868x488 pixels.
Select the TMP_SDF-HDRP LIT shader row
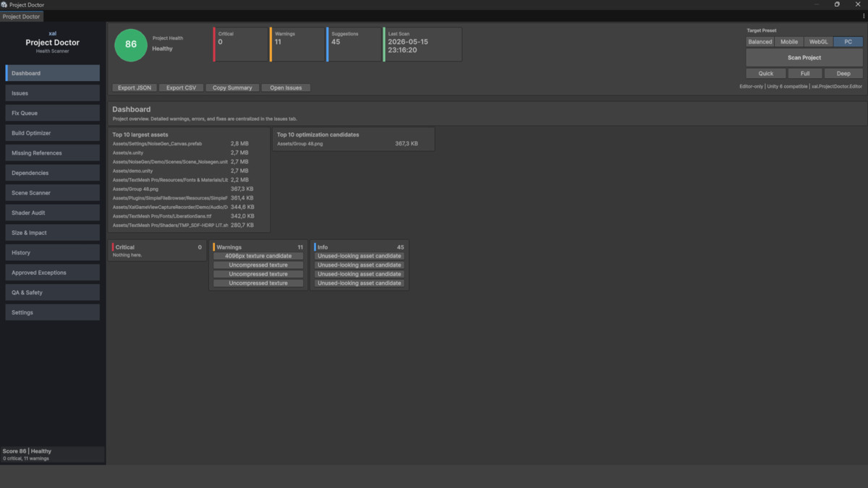tap(190, 225)
